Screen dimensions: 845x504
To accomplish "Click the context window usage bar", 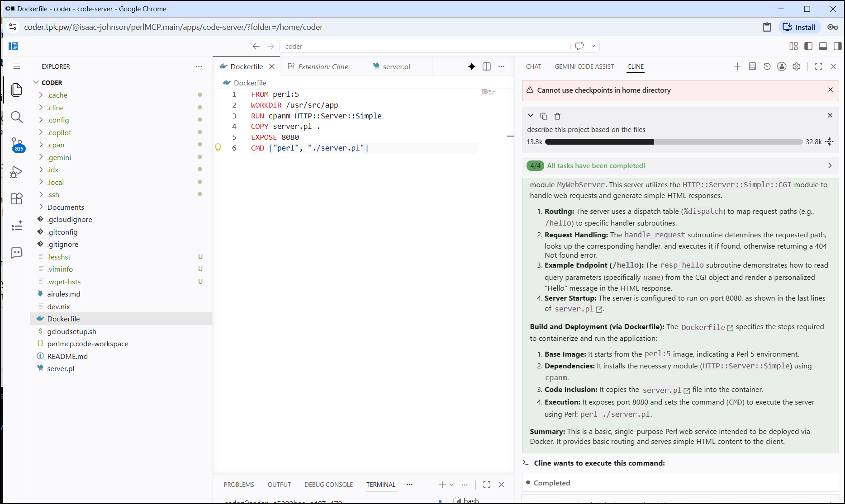I will click(x=674, y=142).
